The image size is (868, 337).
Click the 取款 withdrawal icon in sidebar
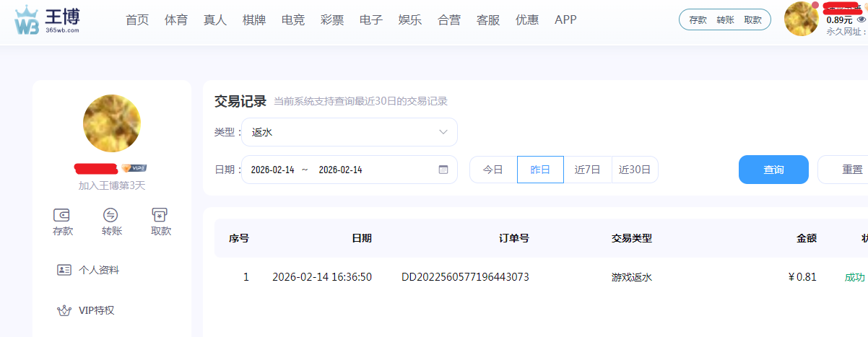160,215
